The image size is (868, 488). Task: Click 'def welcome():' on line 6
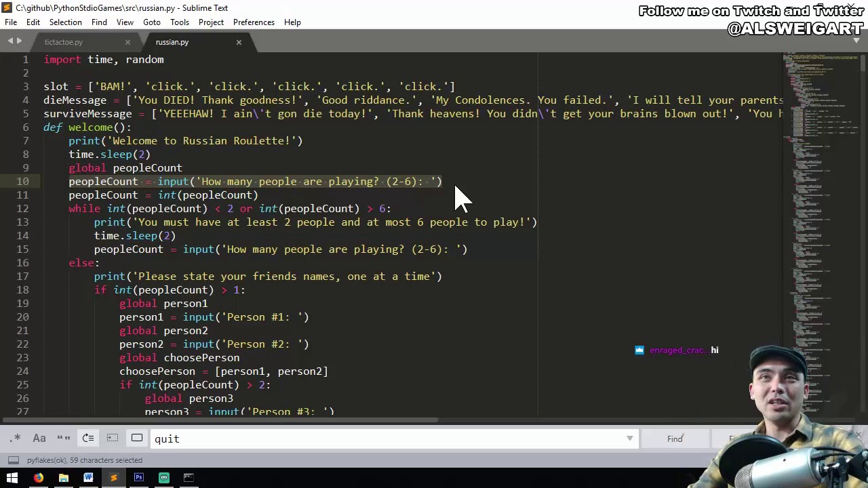pos(87,127)
